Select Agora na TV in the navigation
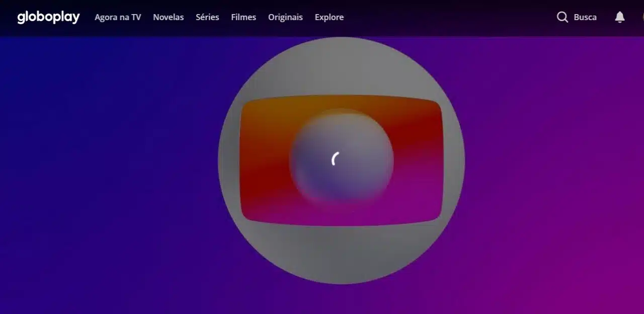This screenshot has height=314, width=644. click(118, 17)
